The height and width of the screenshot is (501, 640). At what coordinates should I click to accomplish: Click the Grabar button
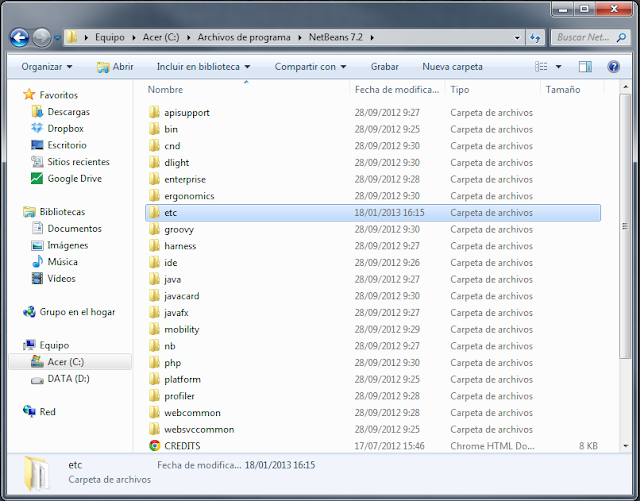pyautogui.click(x=384, y=67)
